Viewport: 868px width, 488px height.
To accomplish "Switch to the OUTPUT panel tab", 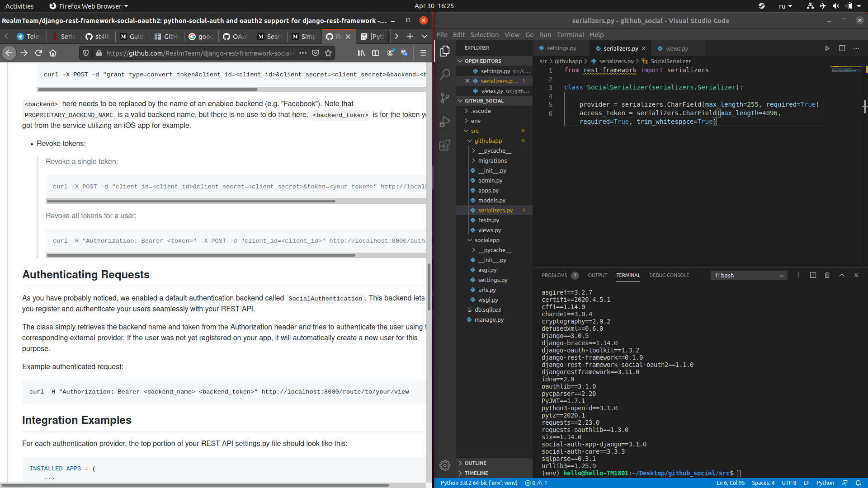I will pos(597,275).
